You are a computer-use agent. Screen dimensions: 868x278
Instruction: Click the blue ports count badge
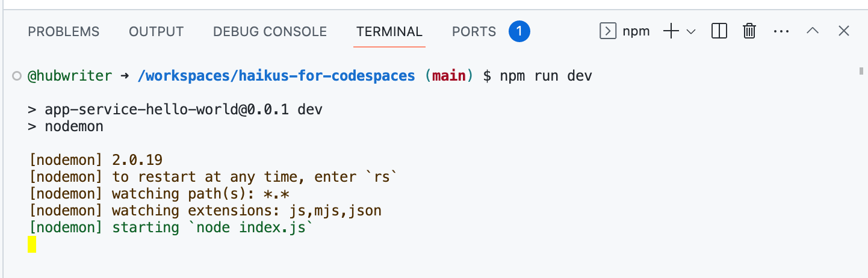pos(519,31)
